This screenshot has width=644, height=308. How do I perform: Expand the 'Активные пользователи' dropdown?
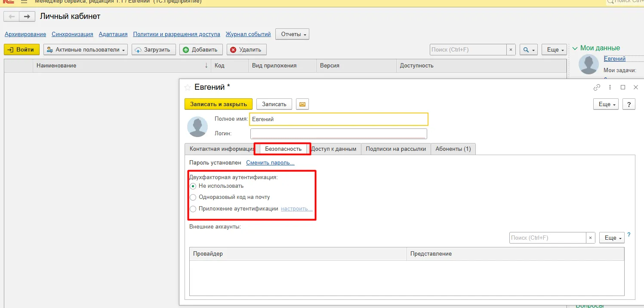coord(85,49)
